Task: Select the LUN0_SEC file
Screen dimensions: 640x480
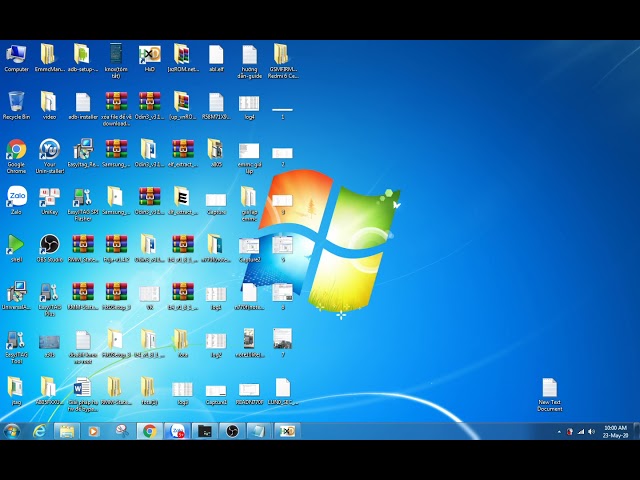Action: [282, 391]
